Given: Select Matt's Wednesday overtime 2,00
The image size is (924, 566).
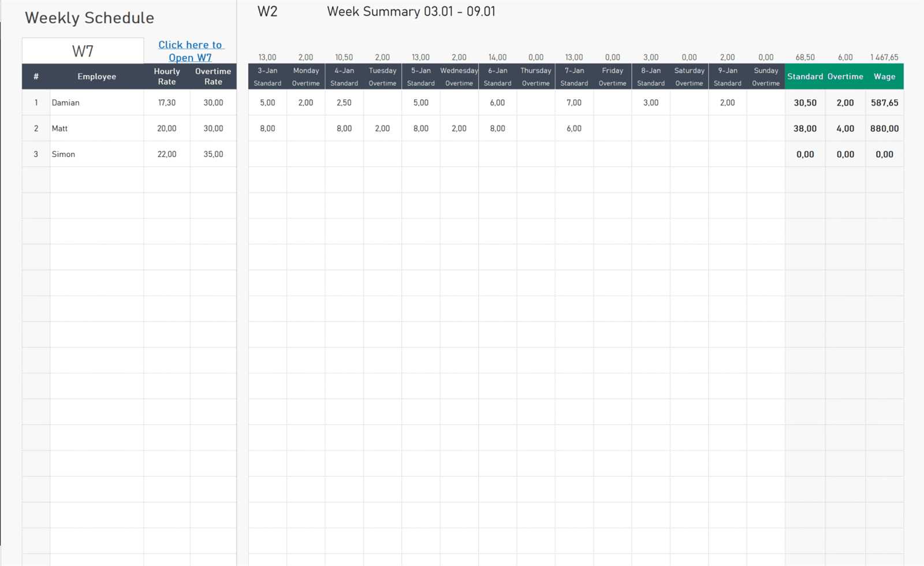Looking at the screenshot, I should point(459,128).
